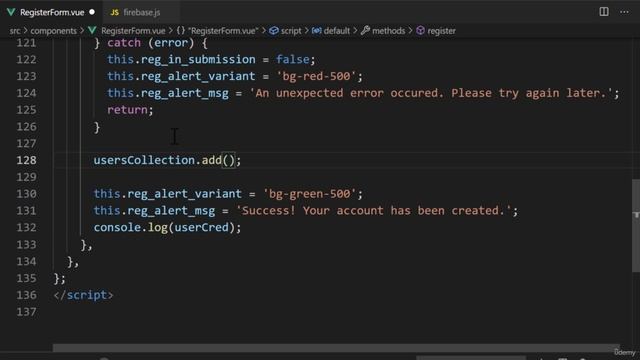Open the default breadcrumb segment
640x360 pixels.
pos(336,31)
